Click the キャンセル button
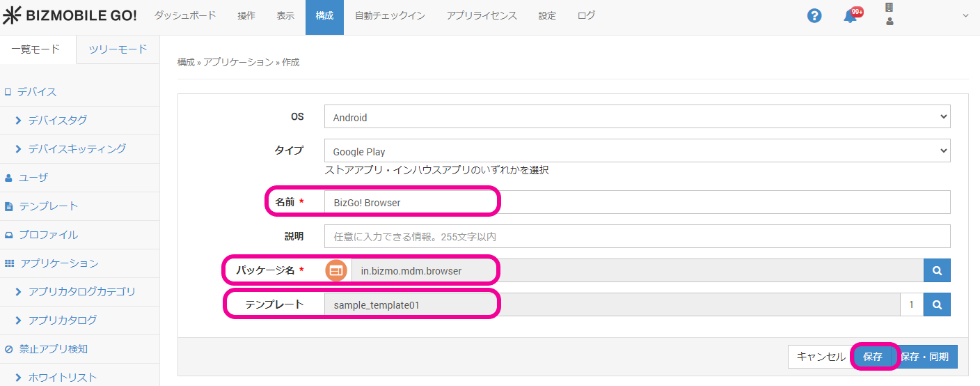The image size is (980, 386). click(x=821, y=357)
